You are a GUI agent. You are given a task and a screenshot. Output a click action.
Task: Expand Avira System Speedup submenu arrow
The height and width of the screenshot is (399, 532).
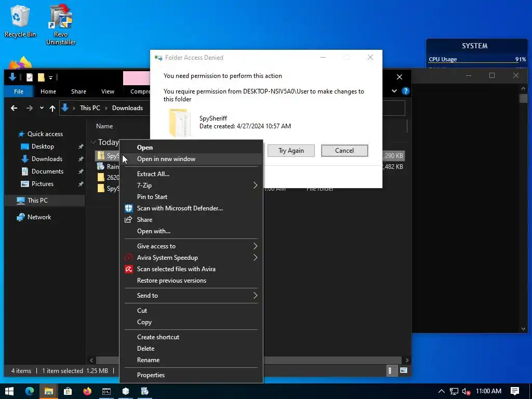[x=255, y=258]
